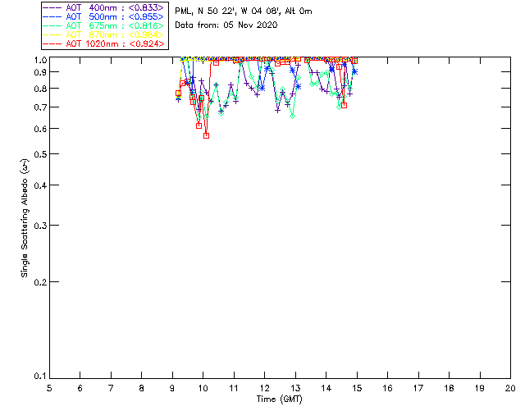The image size is (525, 420).
Task: Click the AOT 400nm legend entry
Action: point(103,7)
